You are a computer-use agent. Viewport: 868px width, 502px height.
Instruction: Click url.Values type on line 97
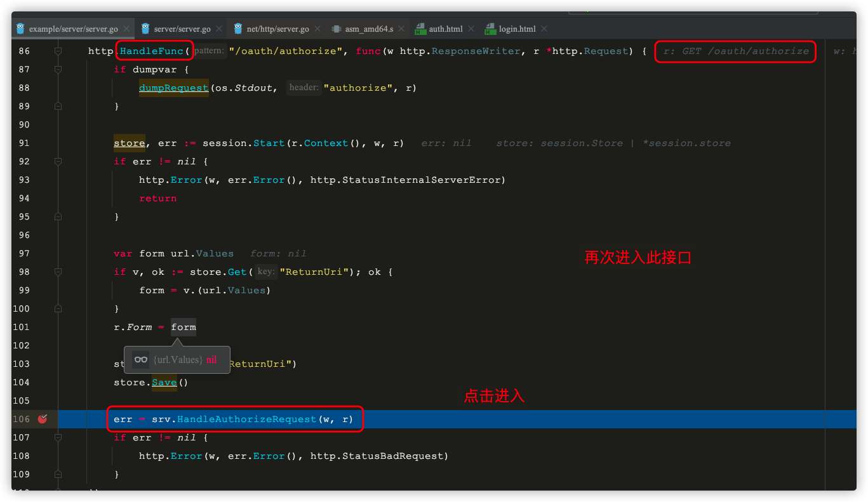pos(202,253)
